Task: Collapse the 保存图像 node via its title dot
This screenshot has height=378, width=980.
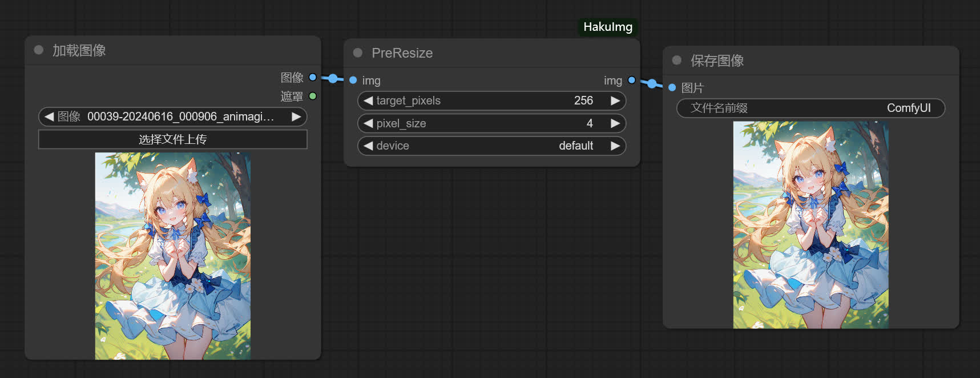Action: point(677,60)
